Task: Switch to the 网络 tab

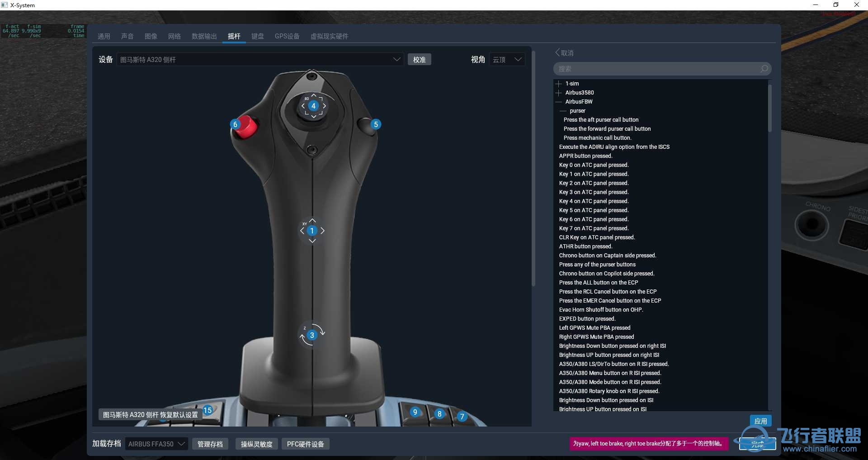Action: click(175, 36)
